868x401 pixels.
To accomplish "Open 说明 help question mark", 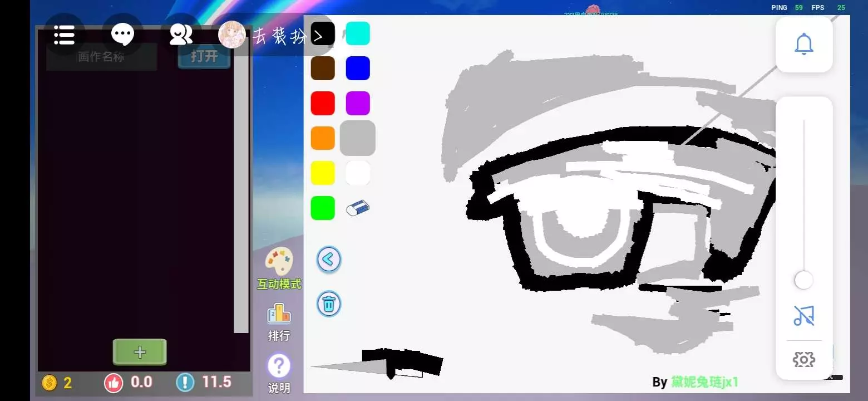I will (279, 367).
